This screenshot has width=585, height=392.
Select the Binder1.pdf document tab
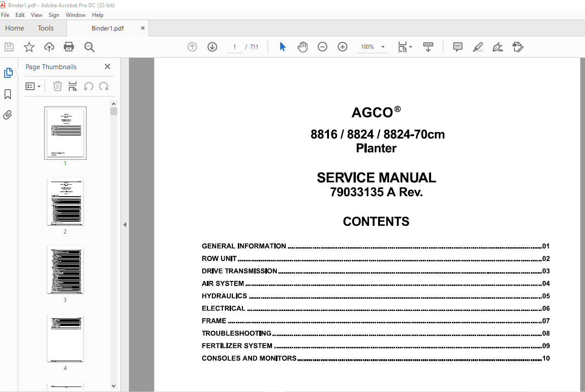click(108, 28)
